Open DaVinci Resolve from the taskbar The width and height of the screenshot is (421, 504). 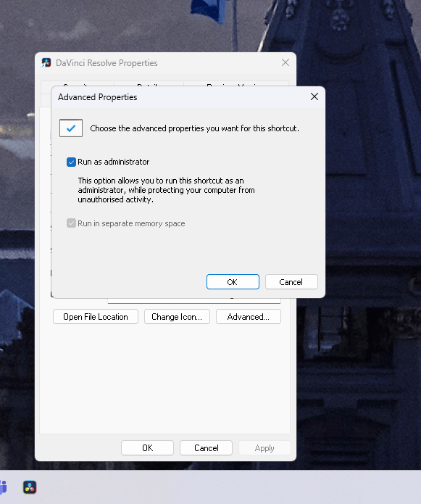click(30, 487)
